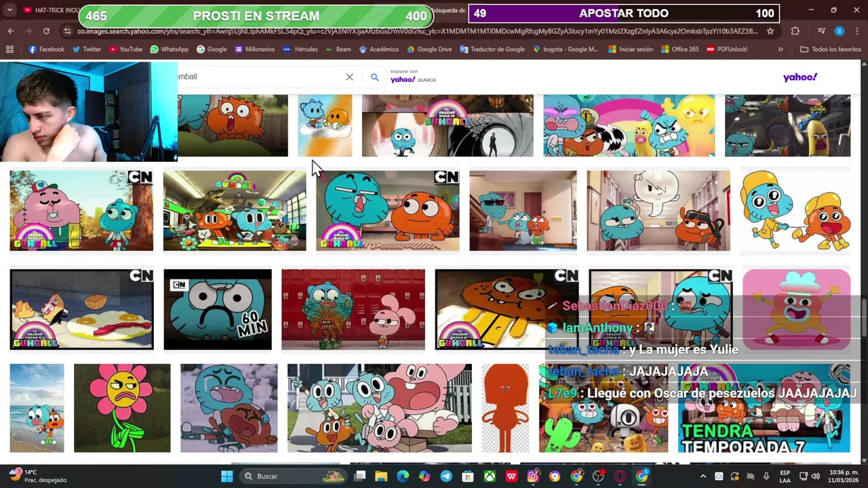The image size is (868, 488).
Task: Open the Office 365 bookmark
Action: 679,49
